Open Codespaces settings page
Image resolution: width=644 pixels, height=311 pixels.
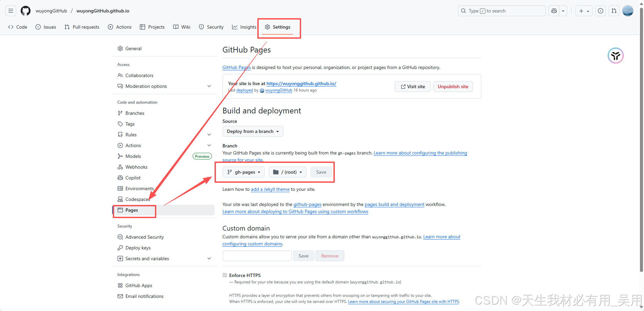(x=137, y=199)
